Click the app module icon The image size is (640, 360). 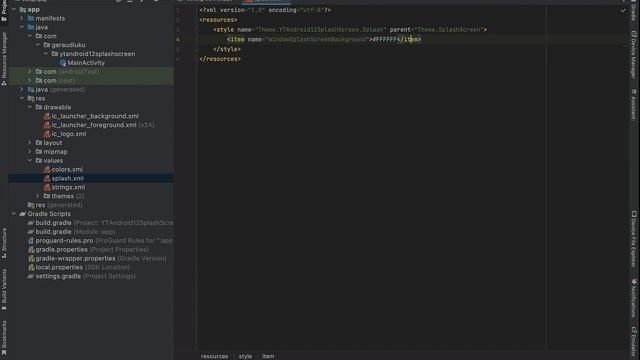23,9
